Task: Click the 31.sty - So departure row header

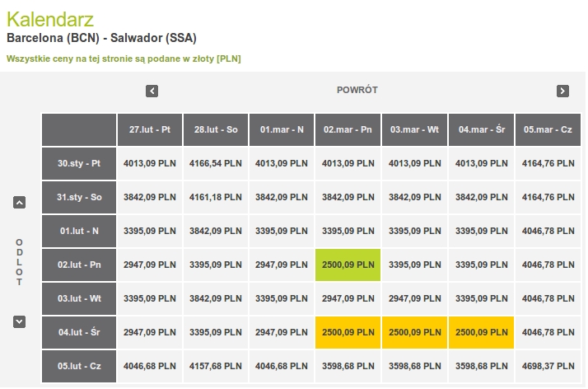Action: click(79, 197)
